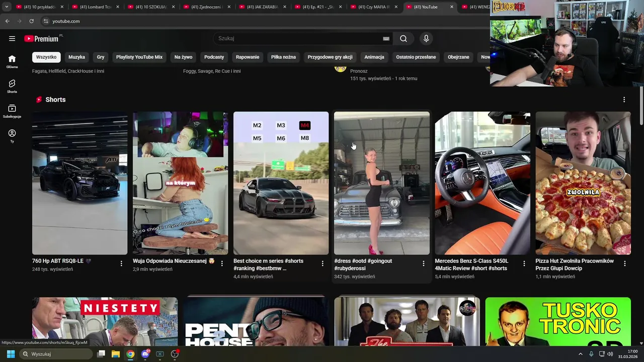
Task: Open the NIESTETY video thumbnail
Action: click(x=105, y=321)
